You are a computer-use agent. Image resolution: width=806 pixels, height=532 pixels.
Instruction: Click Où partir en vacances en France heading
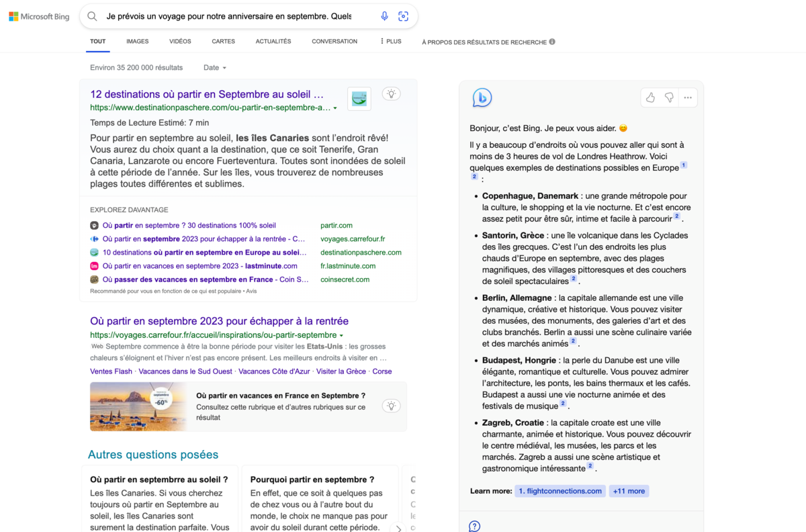click(281, 396)
